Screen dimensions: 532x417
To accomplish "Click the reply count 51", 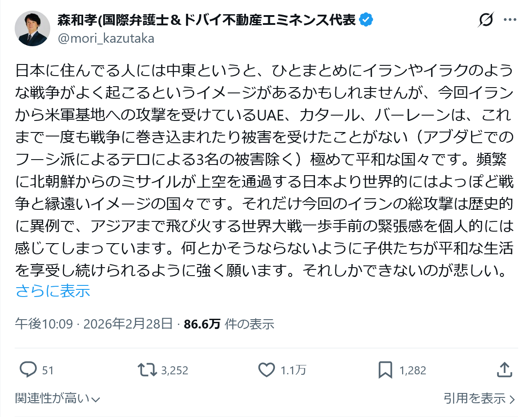I will tap(48, 370).
